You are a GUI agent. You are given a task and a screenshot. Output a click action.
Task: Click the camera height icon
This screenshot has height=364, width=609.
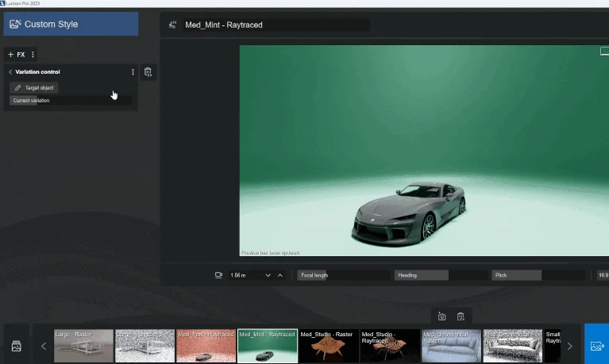218,275
